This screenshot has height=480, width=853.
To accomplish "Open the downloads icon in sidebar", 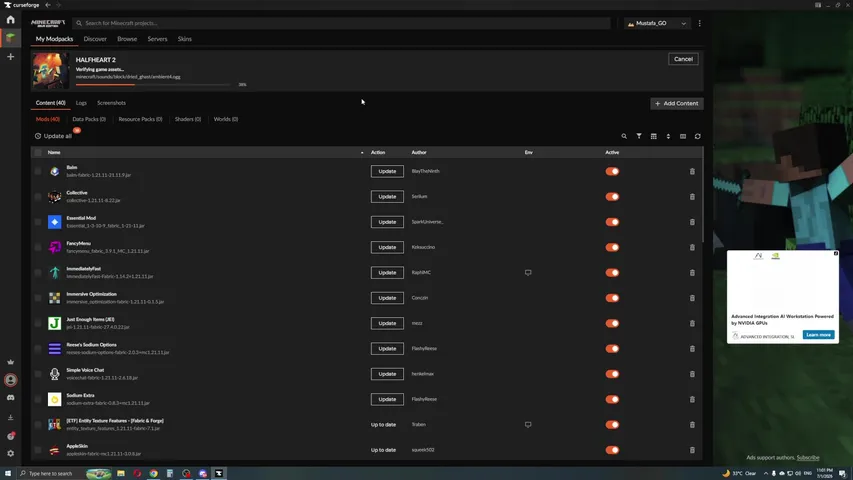I will (x=10, y=417).
